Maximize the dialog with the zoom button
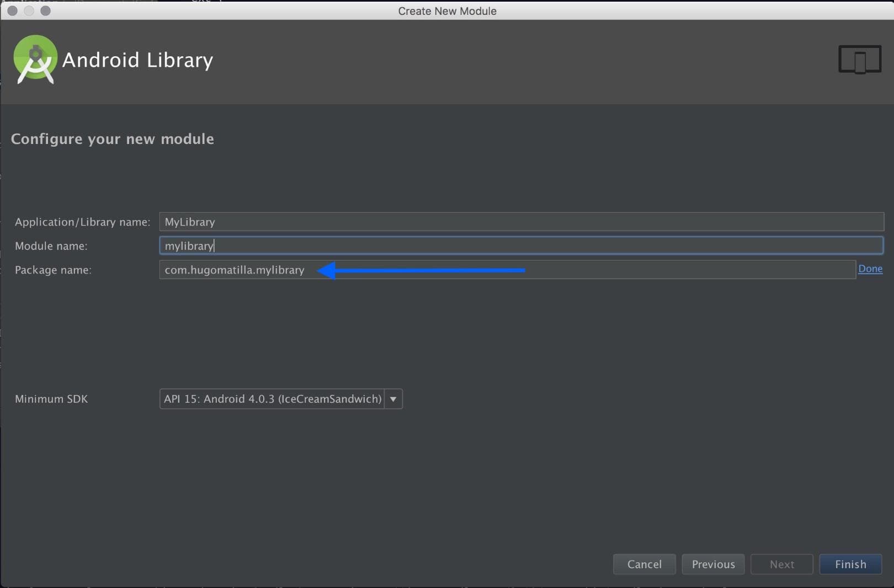Viewport: 894px width, 588px height. pos(46,11)
